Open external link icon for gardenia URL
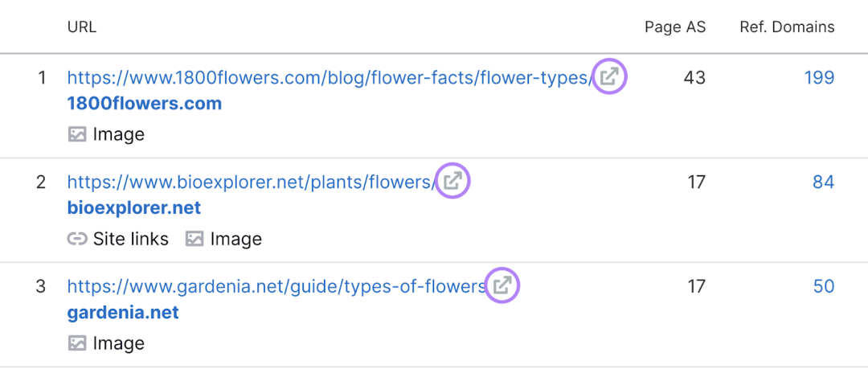The height and width of the screenshot is (369, 868). (502, 285)
